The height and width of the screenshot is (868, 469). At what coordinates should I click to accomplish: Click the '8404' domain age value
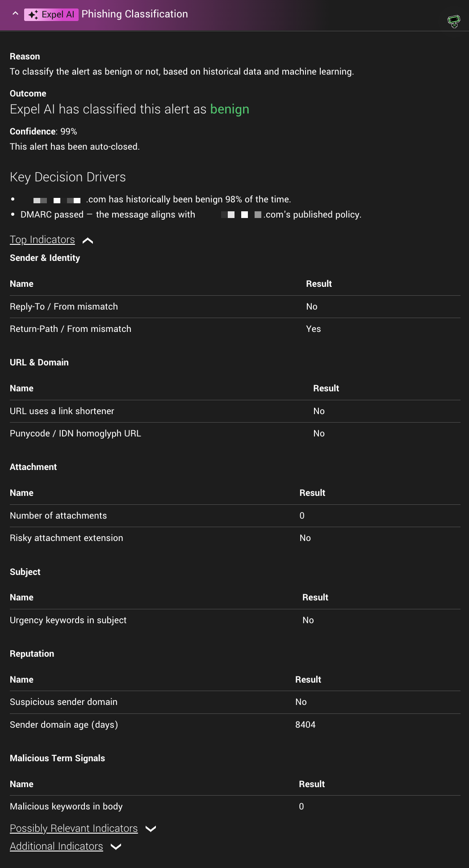(306, 725)
